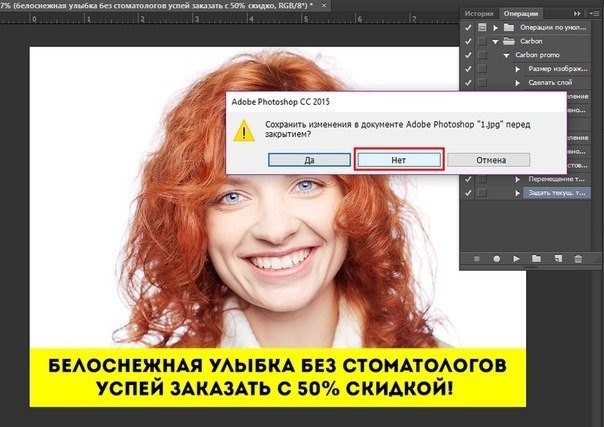This screenshot has width=604, height=427.
Task: Click the open Carbon folder icon
Action: tap(509, 41)
